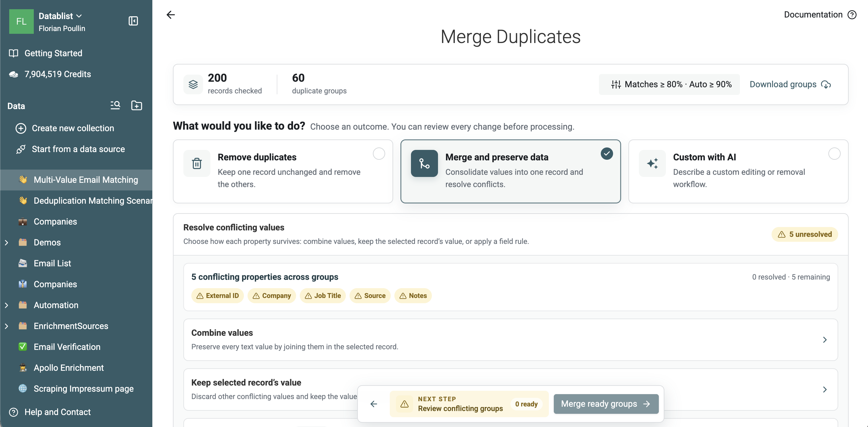Select the Remove duplicates radio option
This screenshot has width=868, height=427.
[379, 154]
